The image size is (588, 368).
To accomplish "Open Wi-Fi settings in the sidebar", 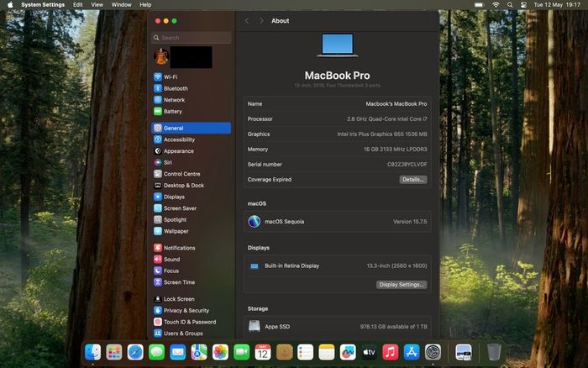I will [x=192, y=77].
